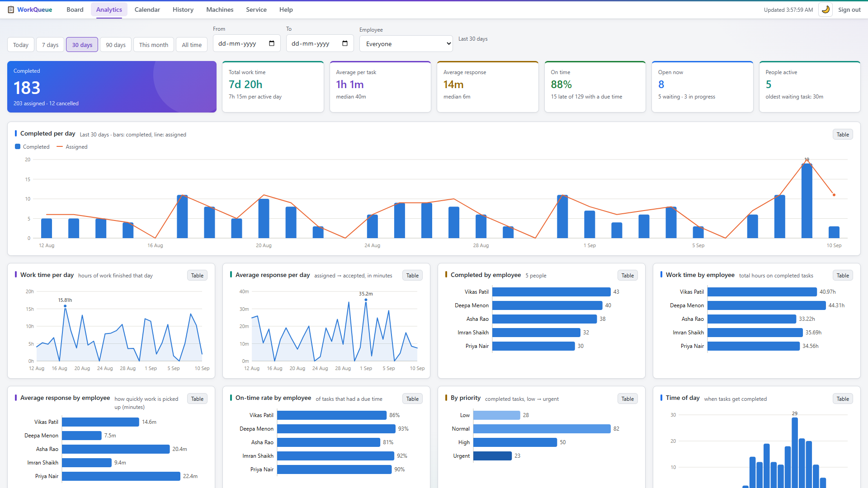Show table for Work time per day
Viewport: 868px width, 488px height.
[x=197, y=276]
